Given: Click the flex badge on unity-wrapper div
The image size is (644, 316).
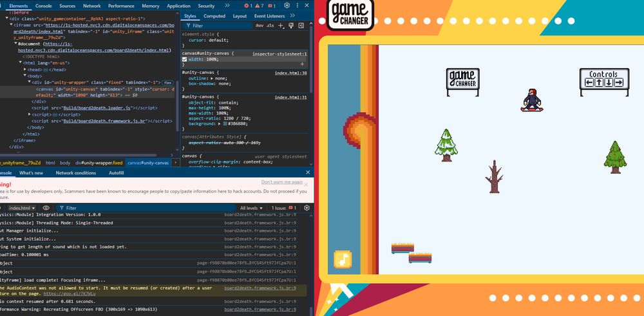Looking at the screenshot, I should click(167, 82).
